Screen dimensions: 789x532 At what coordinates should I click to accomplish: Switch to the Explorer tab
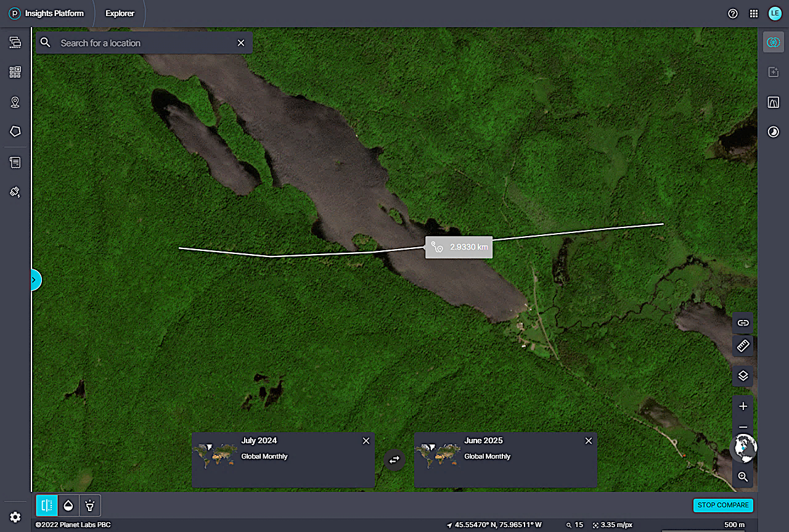click(x=120, y=14)
